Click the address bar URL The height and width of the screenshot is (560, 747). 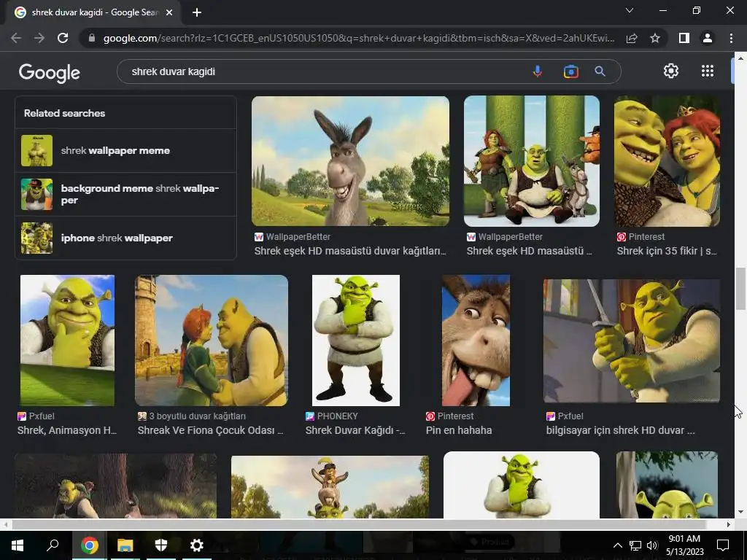tap(358, 38)
